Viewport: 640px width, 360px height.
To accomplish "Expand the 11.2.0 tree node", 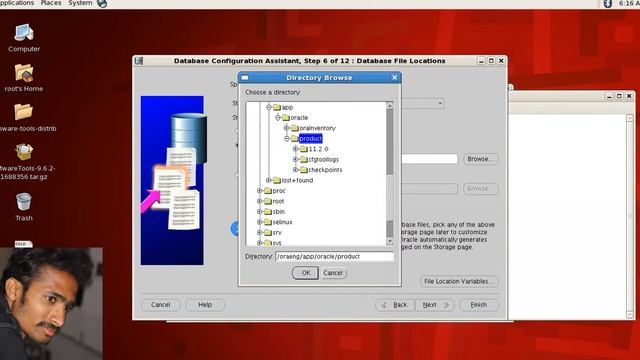I will pyautogui.click(x=296, y=149).
